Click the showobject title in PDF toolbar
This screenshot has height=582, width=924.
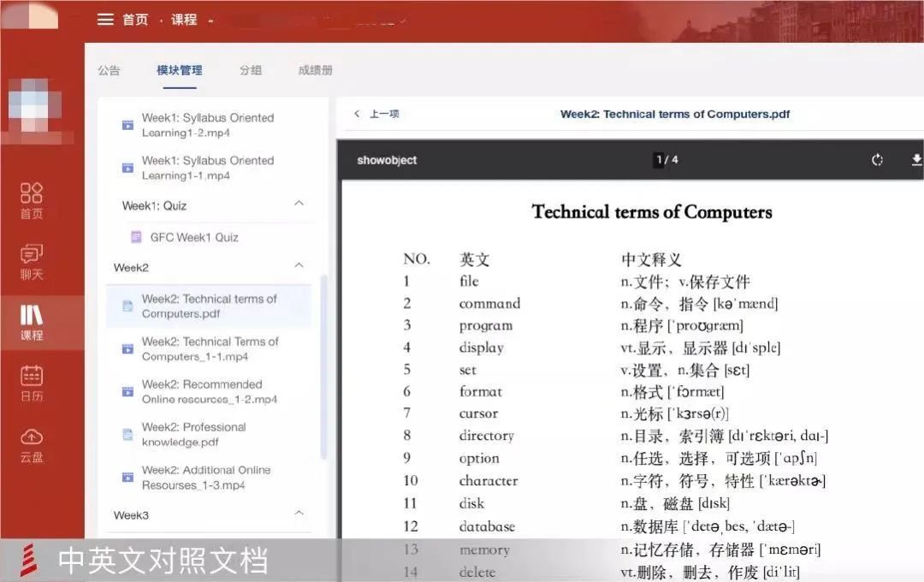[387, 160]
